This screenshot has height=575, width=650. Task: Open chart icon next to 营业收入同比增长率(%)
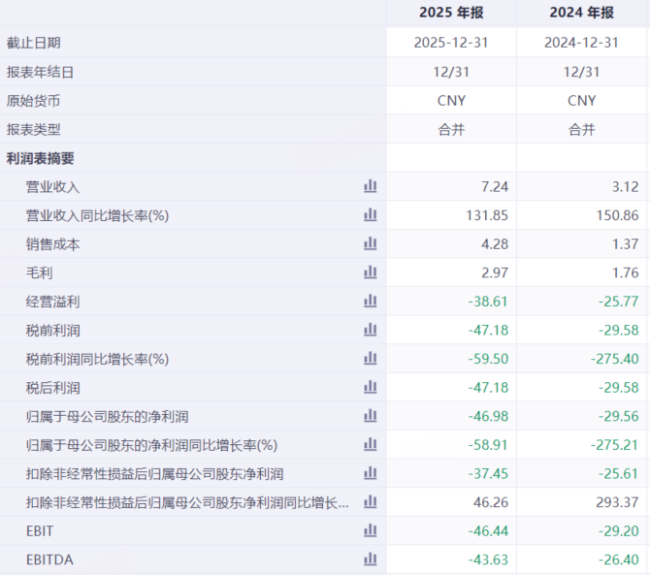click(370, 215)
